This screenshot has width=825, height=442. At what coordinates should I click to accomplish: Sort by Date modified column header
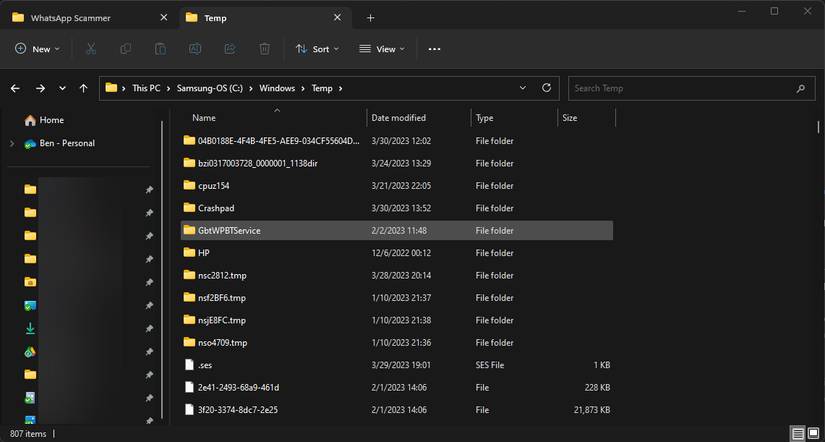(x=399, y=118)
